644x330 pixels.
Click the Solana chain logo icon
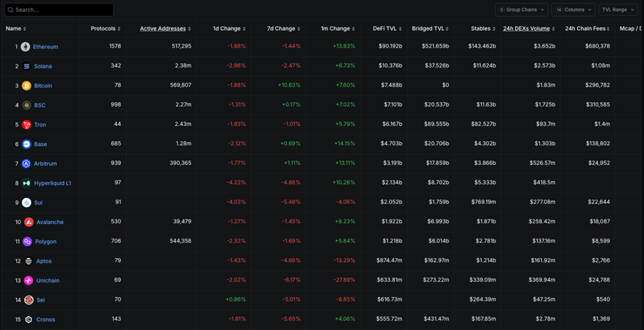point(26,66)
